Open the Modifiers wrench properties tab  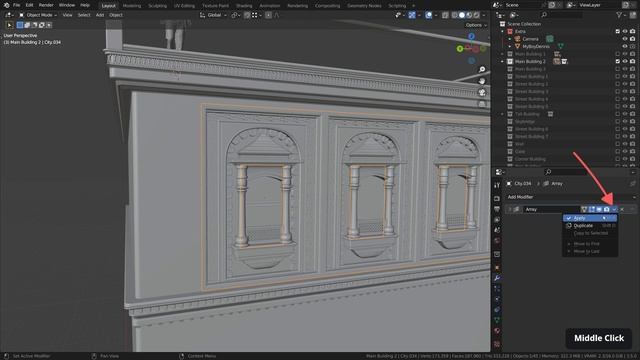point(497,278)
